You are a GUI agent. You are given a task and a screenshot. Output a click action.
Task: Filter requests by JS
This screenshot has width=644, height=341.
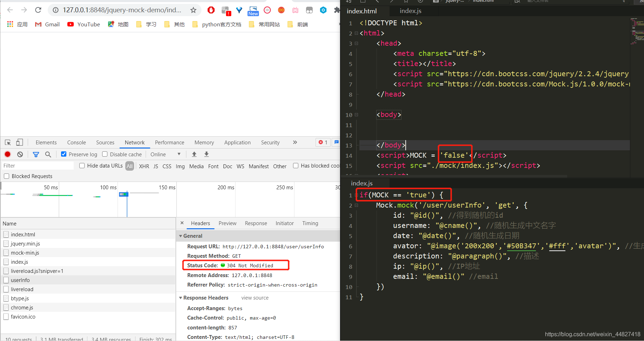pos(156,166)
